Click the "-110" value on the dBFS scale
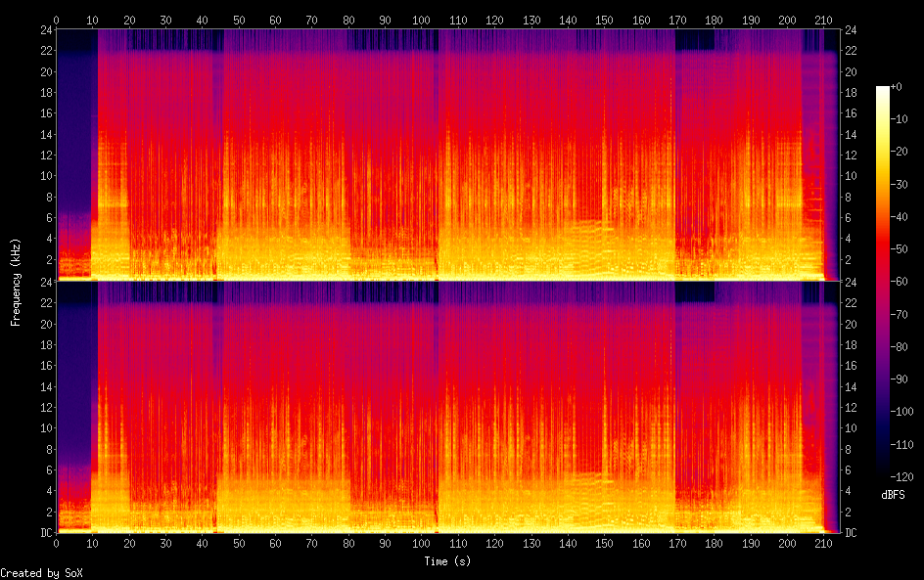Viewport: 924px width, 580px height. (x=902, y=445)
